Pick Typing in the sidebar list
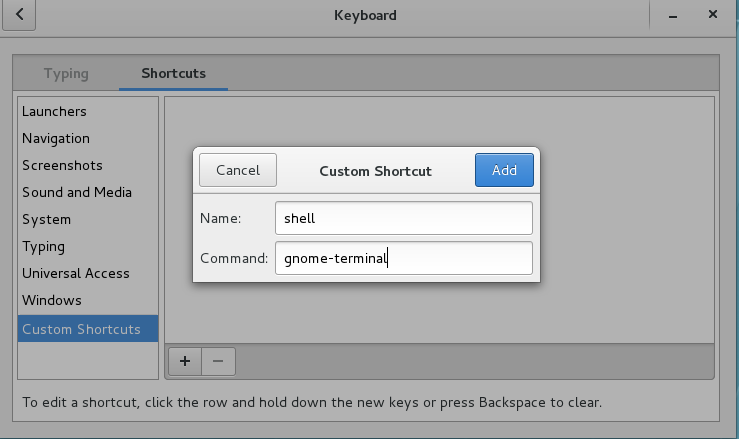The width and height of the screenshot is (739, 439). tap(43, 246)
